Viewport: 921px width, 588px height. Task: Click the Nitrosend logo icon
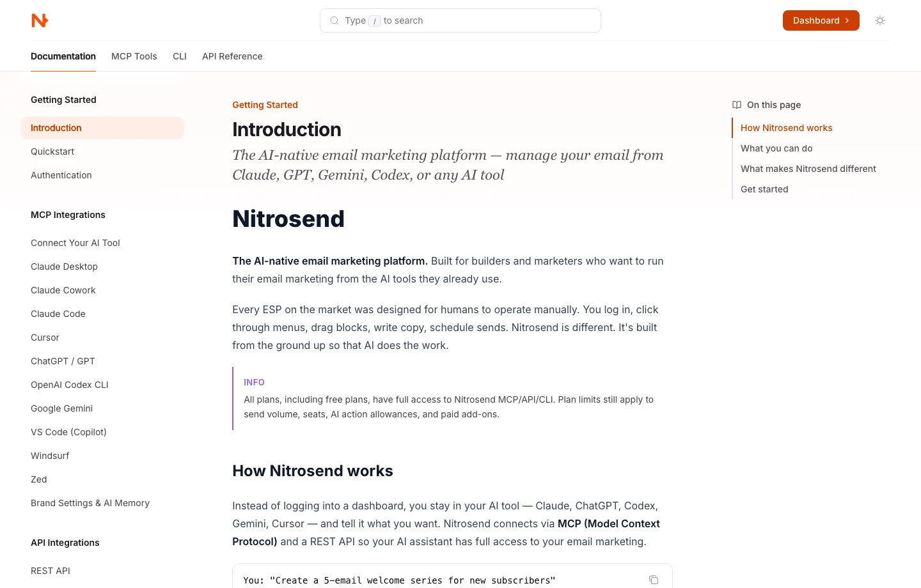pos(40,20)
